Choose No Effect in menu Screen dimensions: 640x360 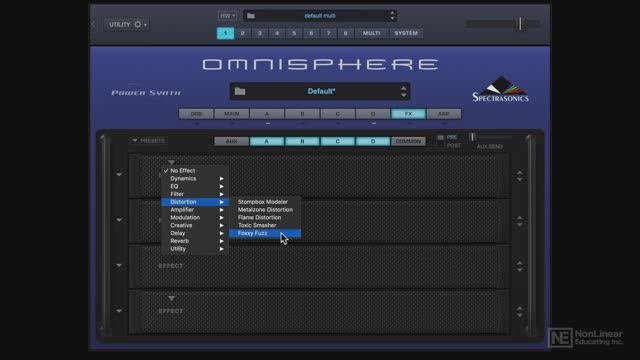195,171
